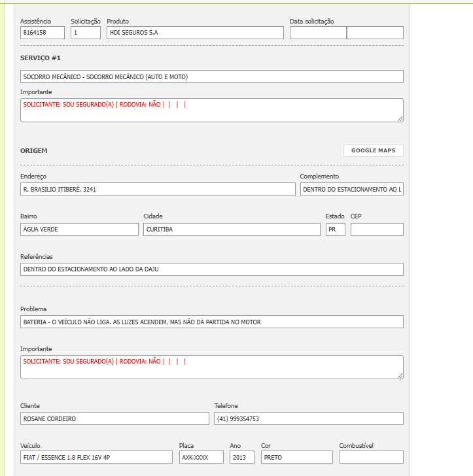Click the Endereço field R. Brasílio Itiberê
473x476 pixels.
coord(158,189)
